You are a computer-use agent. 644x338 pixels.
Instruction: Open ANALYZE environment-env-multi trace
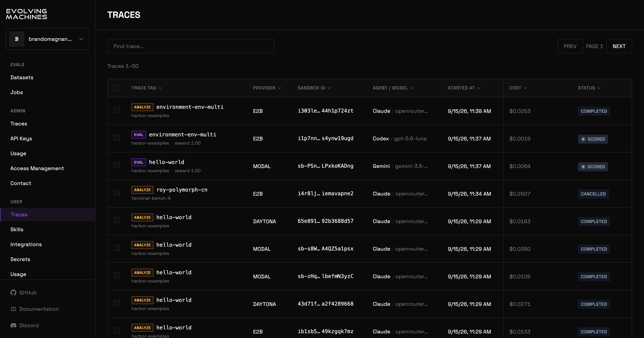pos(190,107)
